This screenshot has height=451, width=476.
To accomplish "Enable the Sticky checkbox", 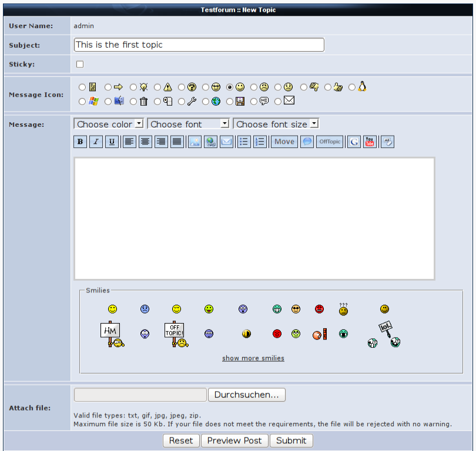I will (x=80, y=64).
